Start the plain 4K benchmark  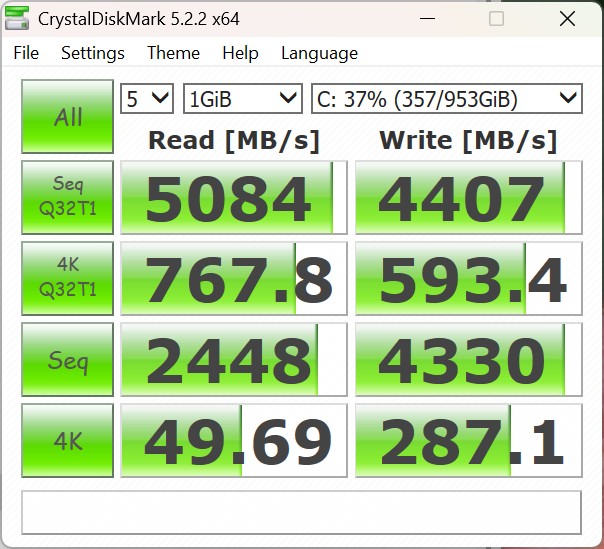click(x=67, y=441)
